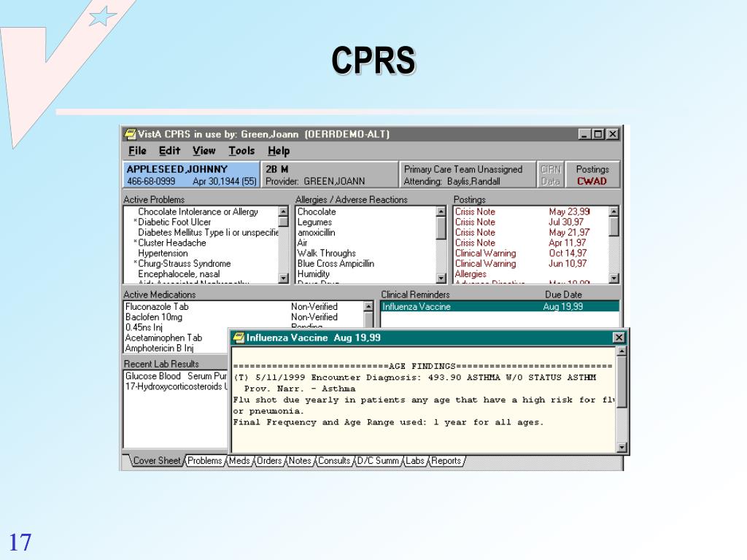Select the APPLESEED,JOHNNY patient panel

point(192,175)
